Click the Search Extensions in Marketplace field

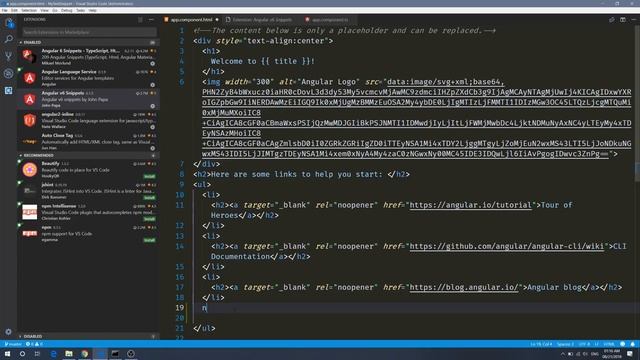[x=89, y=32]
